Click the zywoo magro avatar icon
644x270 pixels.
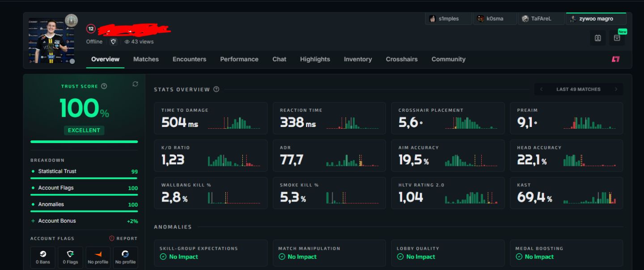click(x=573, y=19)
